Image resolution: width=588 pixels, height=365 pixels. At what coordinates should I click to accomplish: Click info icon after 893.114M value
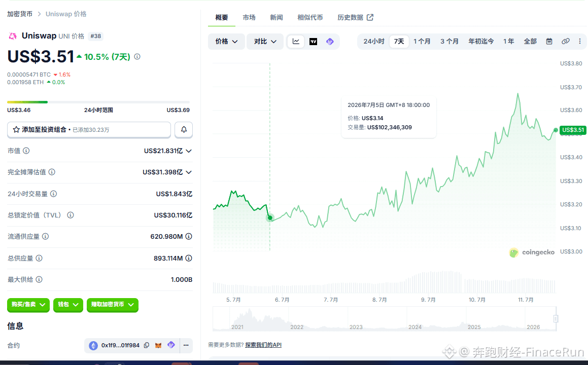tap(189, 258)
